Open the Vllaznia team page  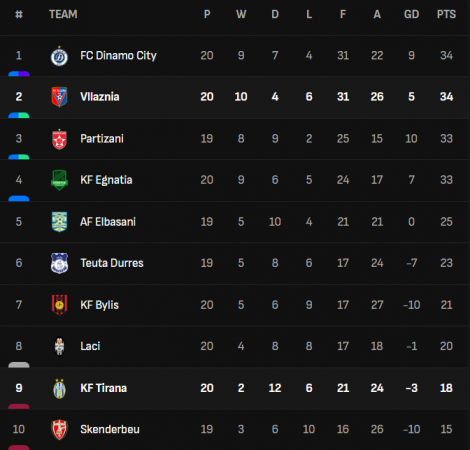point(100,97)
